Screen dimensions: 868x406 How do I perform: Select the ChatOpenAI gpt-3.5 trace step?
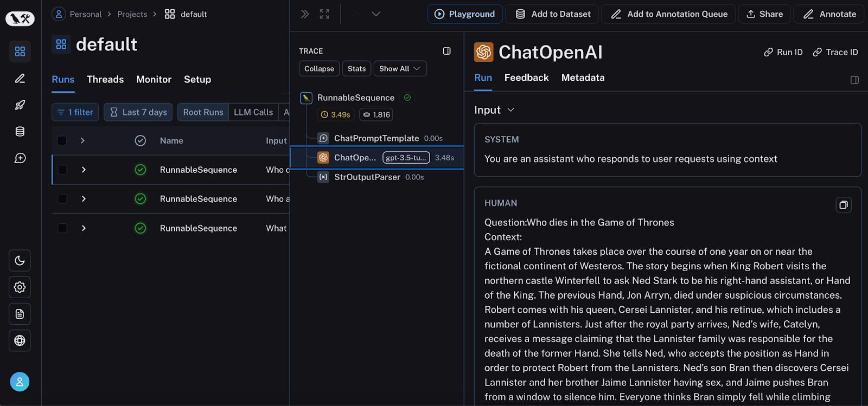click(x=377, y=158)
